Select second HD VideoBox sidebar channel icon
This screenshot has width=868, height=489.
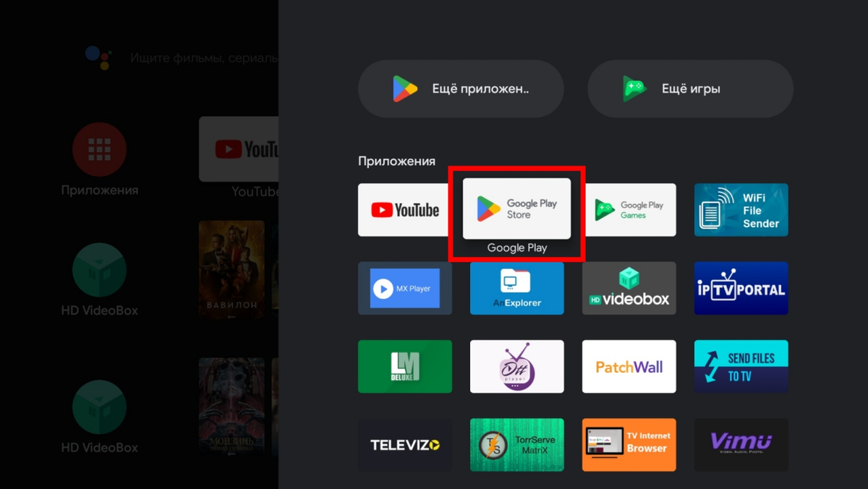pos(99,408)
